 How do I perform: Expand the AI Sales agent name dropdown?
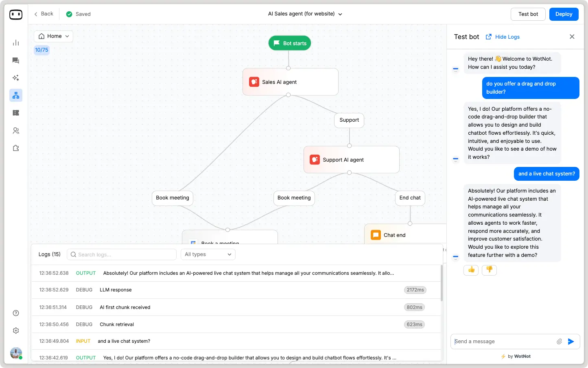(x=340, y=13)
